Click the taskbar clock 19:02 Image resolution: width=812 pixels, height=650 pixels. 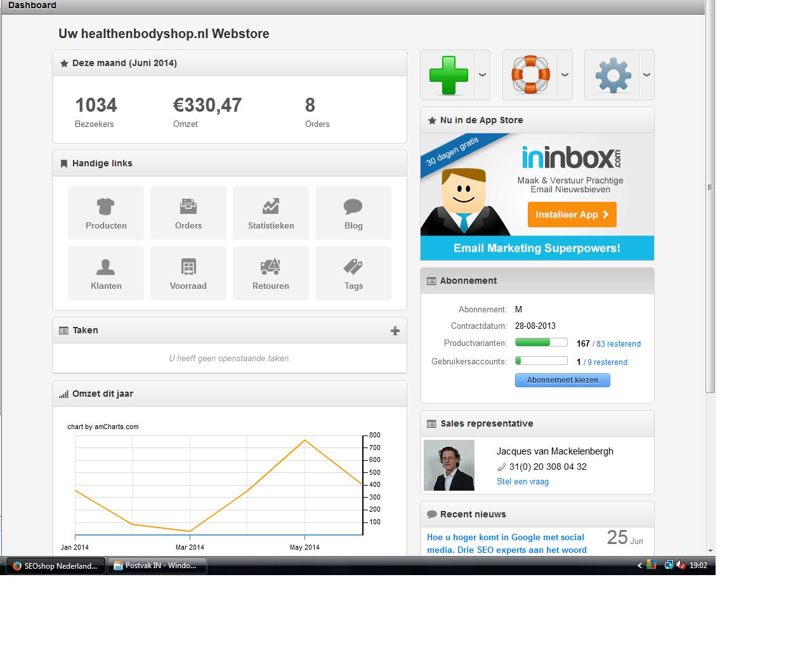pyautogui.click(x=698, y=566)
